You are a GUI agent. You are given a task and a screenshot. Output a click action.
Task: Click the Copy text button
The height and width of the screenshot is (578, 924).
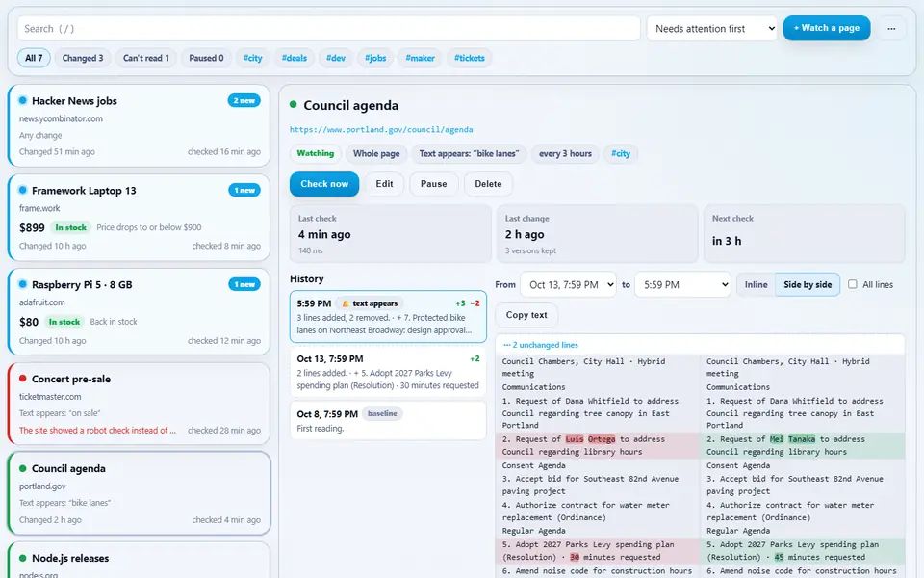526,315
